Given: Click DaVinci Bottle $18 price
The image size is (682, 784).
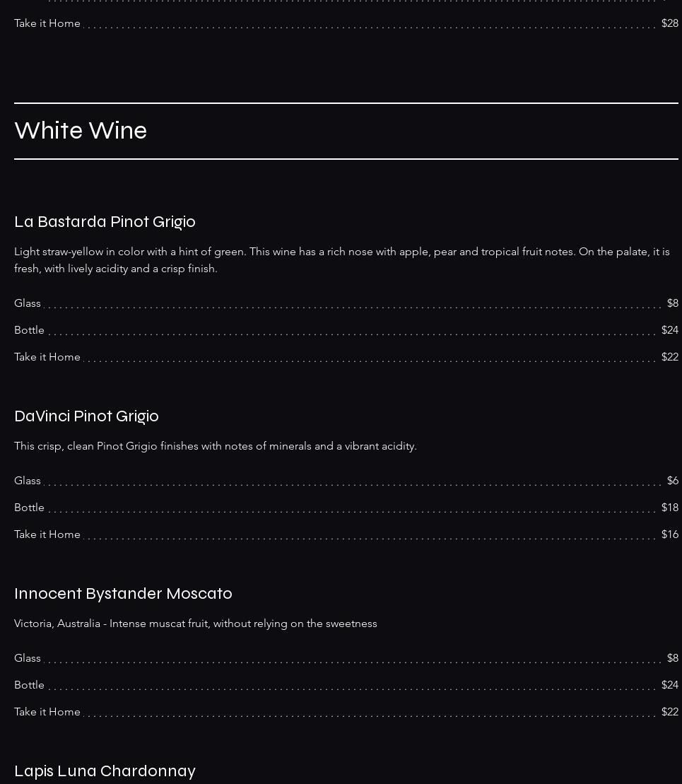Looking at the screenshot, I should point(669,508).
